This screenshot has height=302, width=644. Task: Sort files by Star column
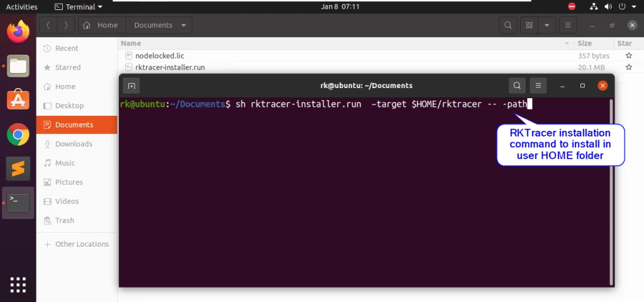pyautogui.click(x=628, y=43)
